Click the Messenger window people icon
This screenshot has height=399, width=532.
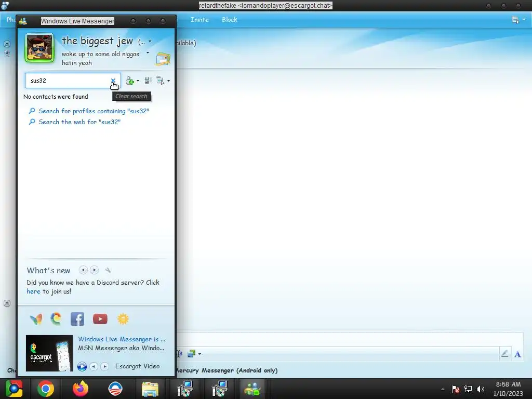click(23, 21)
